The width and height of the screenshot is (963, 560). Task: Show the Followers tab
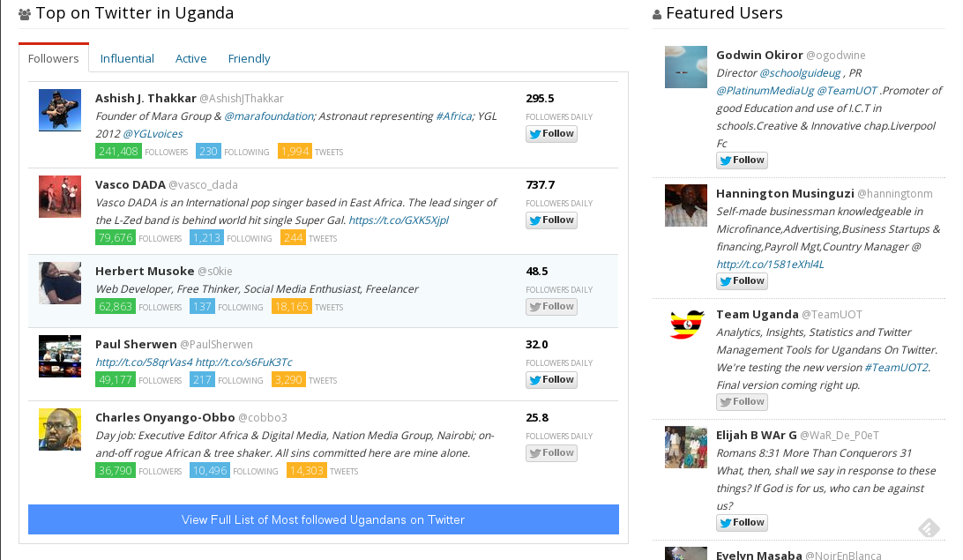pyautogui.click(x=54, y=58)
